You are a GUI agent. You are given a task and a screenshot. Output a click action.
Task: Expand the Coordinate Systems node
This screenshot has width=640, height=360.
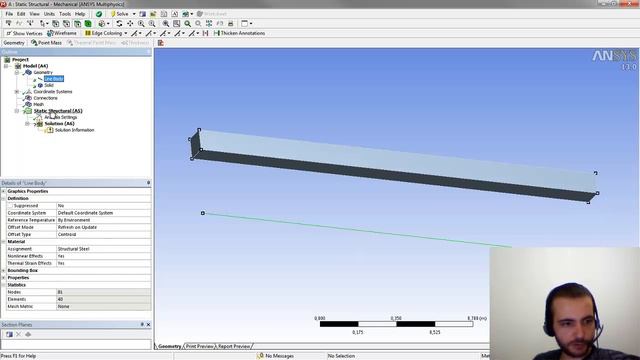pyautogui.click(x=17, y=92)
